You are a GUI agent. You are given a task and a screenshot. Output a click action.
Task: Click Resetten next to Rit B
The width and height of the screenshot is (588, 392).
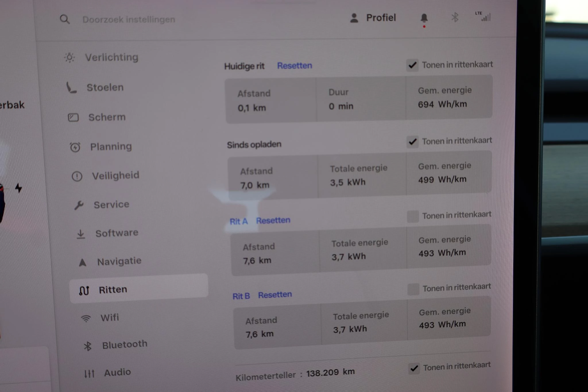pyautogui.click(x=275, y=295)
